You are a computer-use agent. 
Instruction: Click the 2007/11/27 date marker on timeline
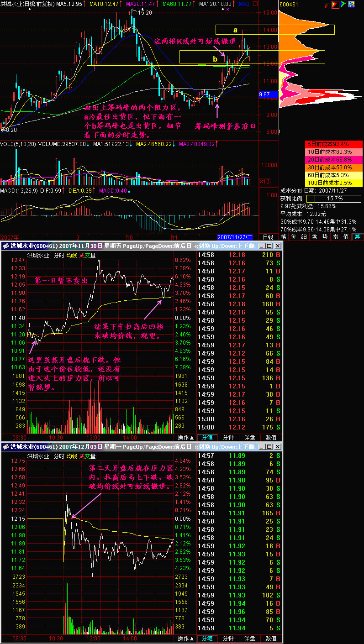click(x=235, y=237)
